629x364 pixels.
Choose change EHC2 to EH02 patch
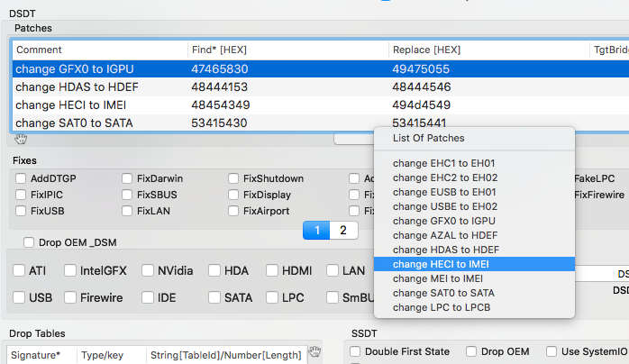(474, 177)
